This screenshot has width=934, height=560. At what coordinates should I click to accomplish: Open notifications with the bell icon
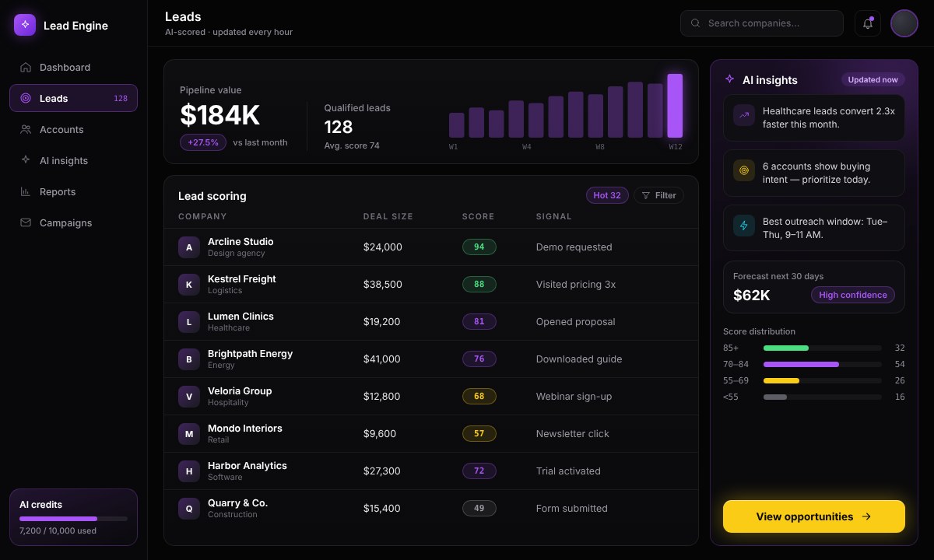(x=868, y=23)
